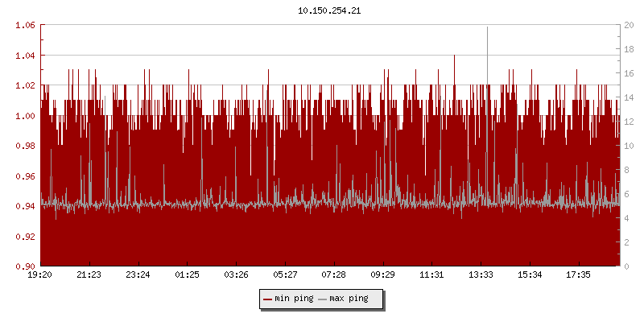Click the 01:25 time axis label

(187, 275)
